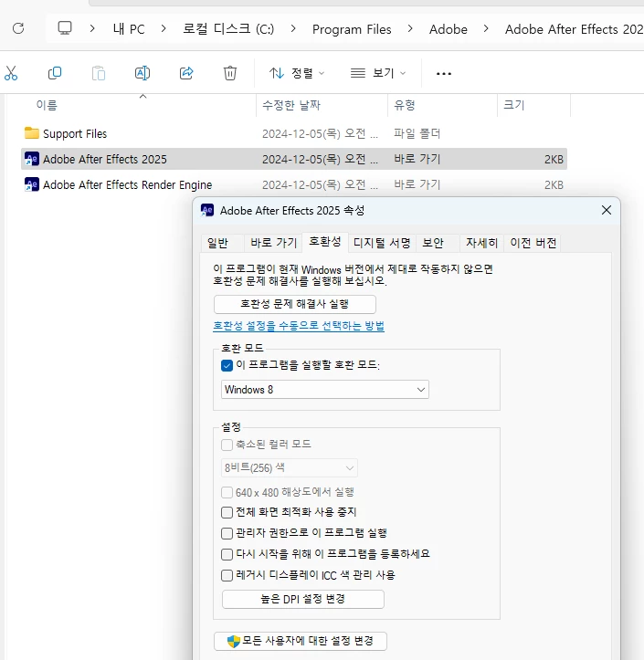Enable 전체 화면 최적화 사용 중지 checkbox
The width and height of the screenshot is (644, 660).
tap(227, 512)
